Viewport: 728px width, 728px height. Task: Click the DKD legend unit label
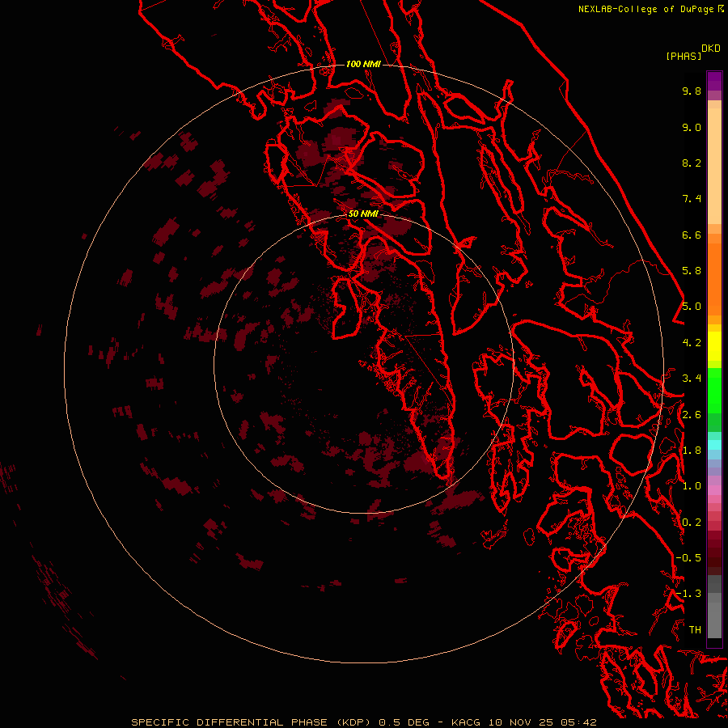click(711, 49)
